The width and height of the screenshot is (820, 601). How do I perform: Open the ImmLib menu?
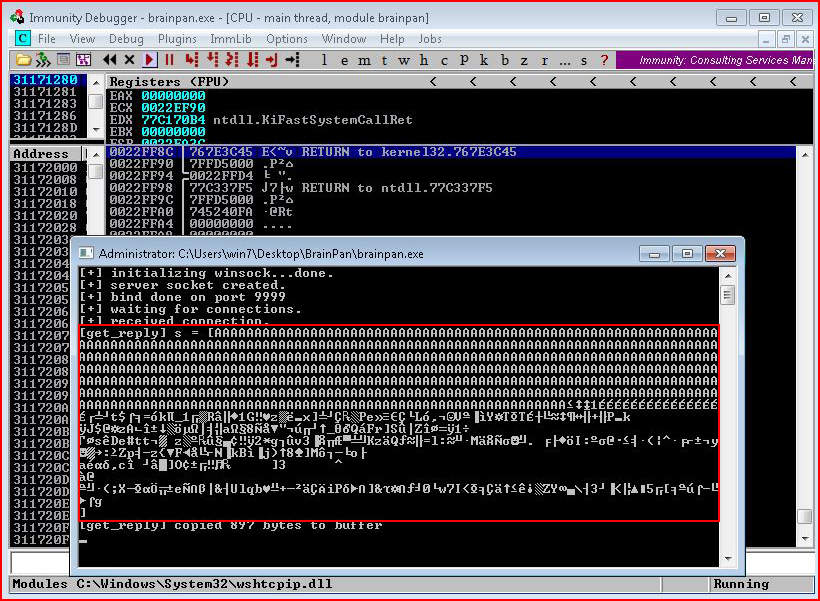(231, 39)
